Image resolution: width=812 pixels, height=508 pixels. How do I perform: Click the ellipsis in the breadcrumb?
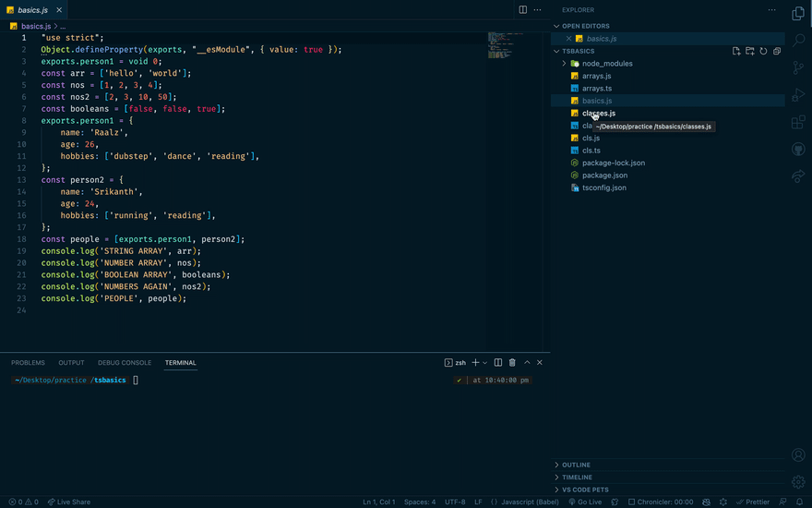pos(63,26)
